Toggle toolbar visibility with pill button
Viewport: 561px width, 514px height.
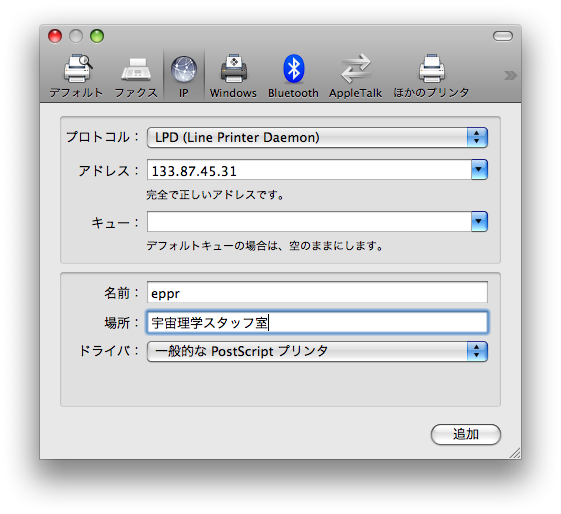[503, 36]
